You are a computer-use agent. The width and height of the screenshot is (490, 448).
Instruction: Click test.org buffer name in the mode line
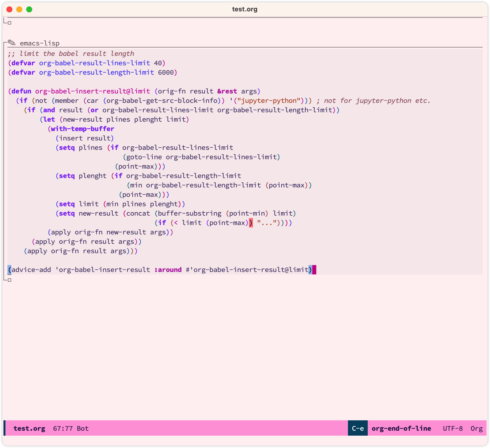click(x=29, y=428)
